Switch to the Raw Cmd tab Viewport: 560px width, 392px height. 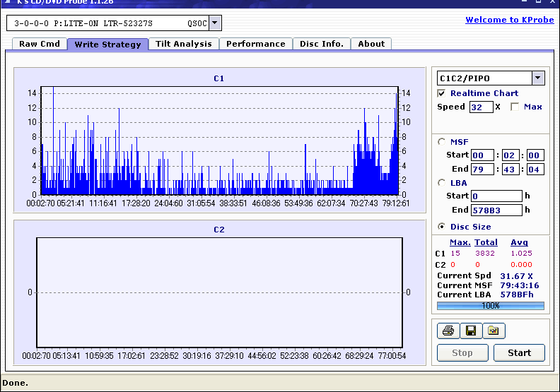(x=40, y=44)
